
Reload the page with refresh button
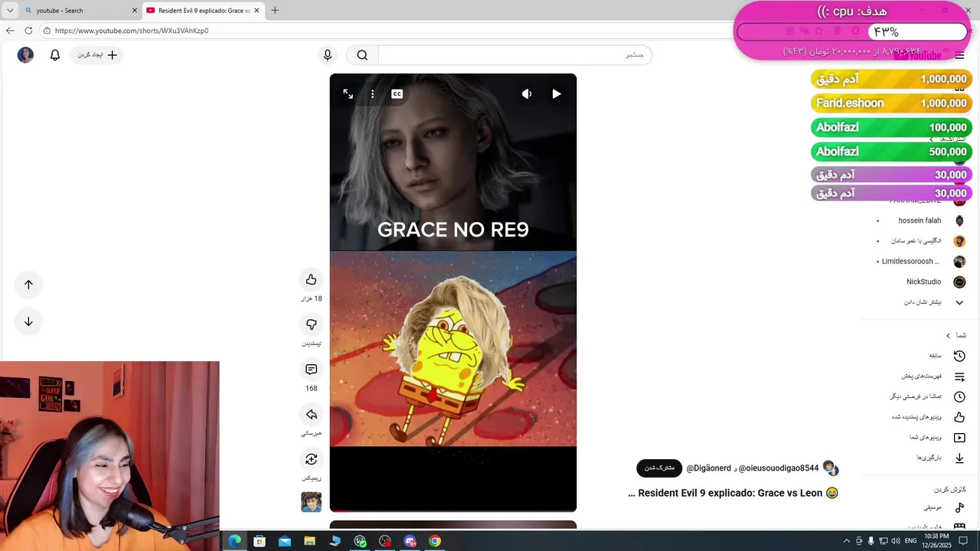click(x=28, y=31)
